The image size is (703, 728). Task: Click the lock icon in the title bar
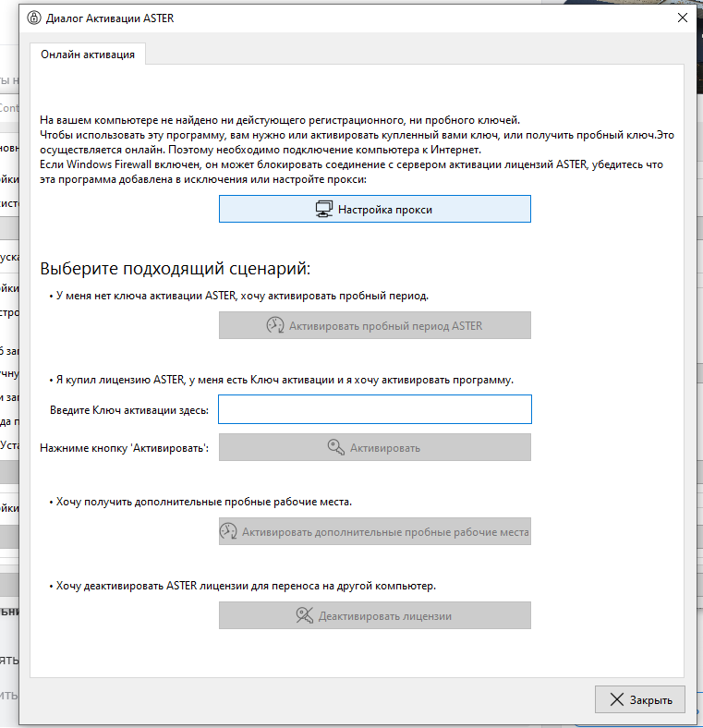coord(34,18)
